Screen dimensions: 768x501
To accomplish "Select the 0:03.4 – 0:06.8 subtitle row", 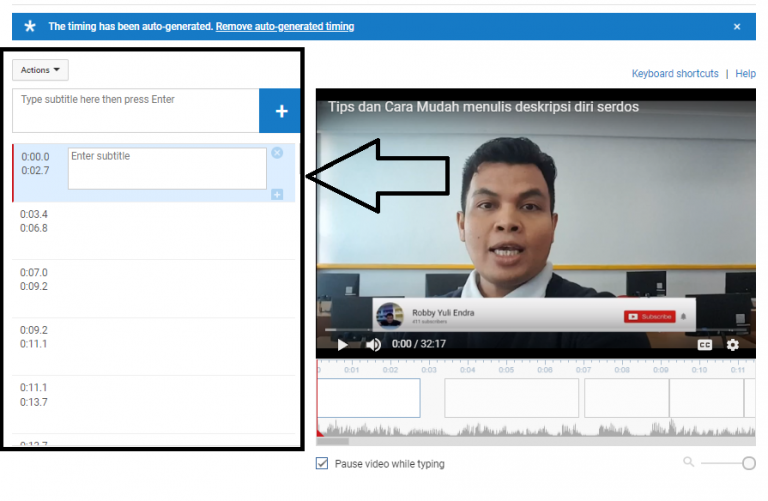I will point(153,231).
